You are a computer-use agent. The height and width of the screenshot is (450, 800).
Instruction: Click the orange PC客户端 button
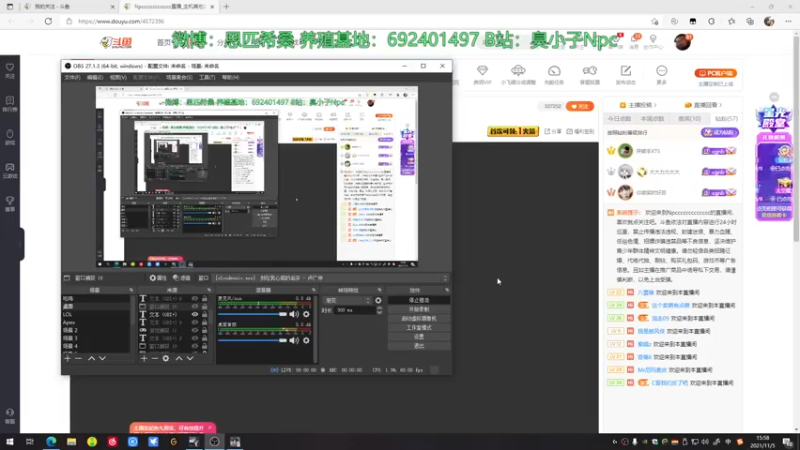715,73
